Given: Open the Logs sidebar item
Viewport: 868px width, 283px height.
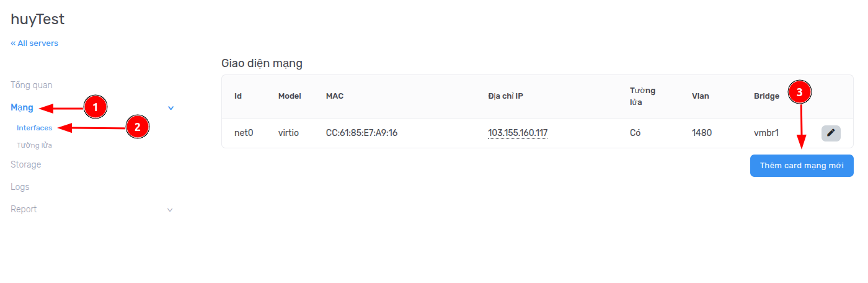Looking at the screenshot, I should pos(20,187).
